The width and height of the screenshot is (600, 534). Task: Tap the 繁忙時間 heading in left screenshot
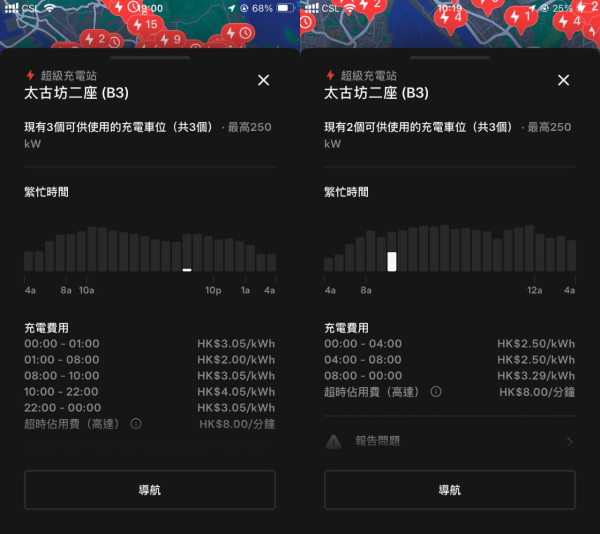point(46,192)
